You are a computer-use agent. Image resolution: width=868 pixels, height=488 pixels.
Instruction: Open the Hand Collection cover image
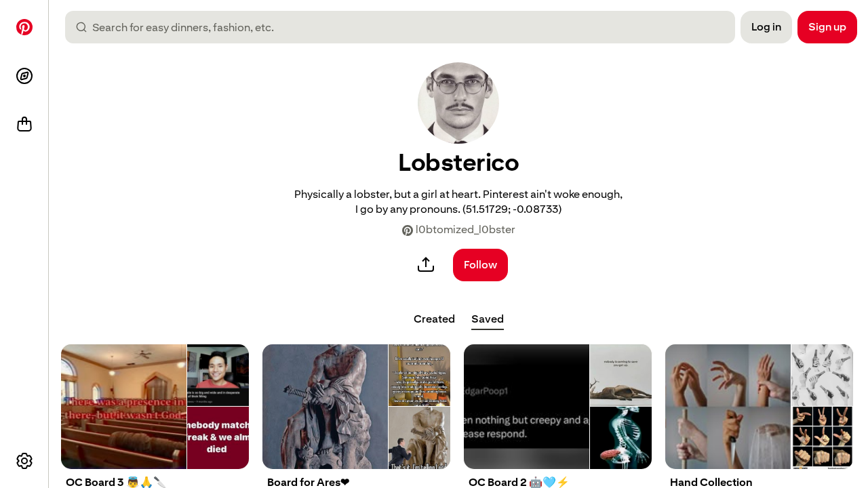[759, 407]
